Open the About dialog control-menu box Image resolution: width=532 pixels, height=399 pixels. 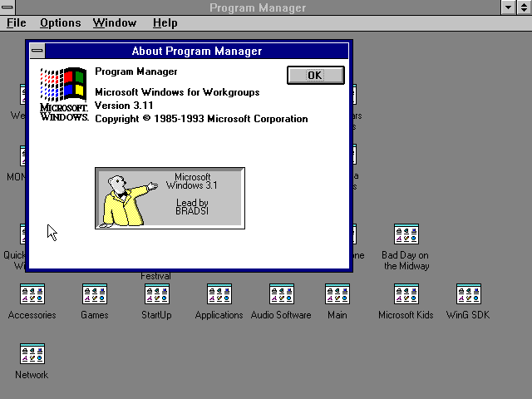click(x=37, y=51)
